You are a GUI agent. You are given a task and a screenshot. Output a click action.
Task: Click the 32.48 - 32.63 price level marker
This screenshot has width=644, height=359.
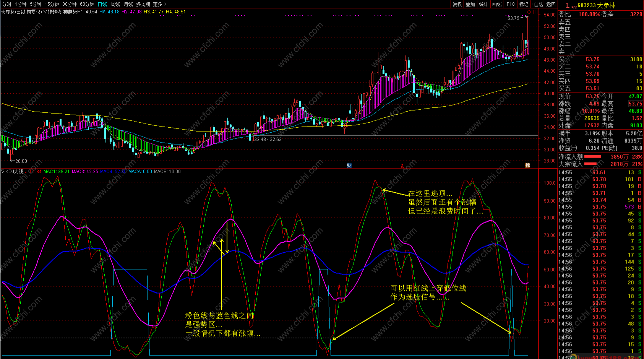[268, 140]
